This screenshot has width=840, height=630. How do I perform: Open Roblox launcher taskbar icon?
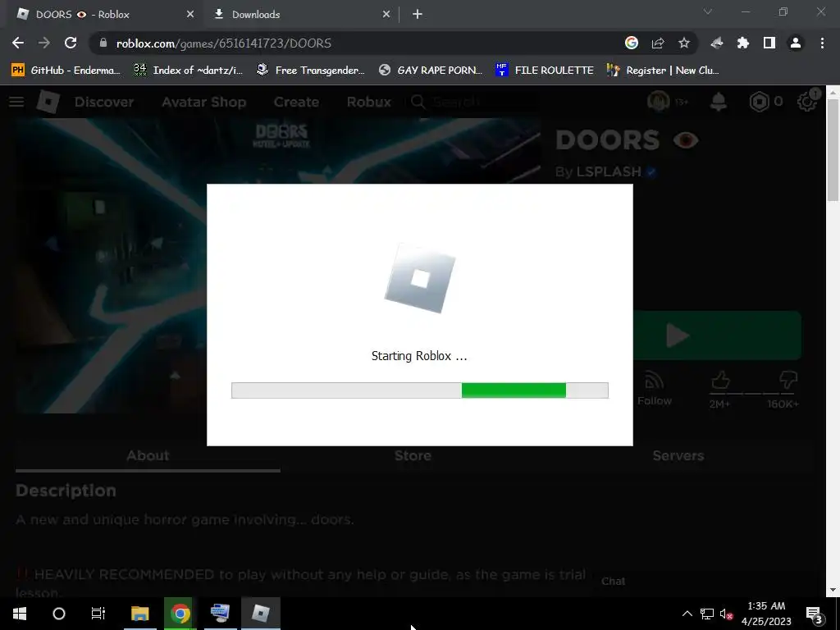(x=260, y=614)
